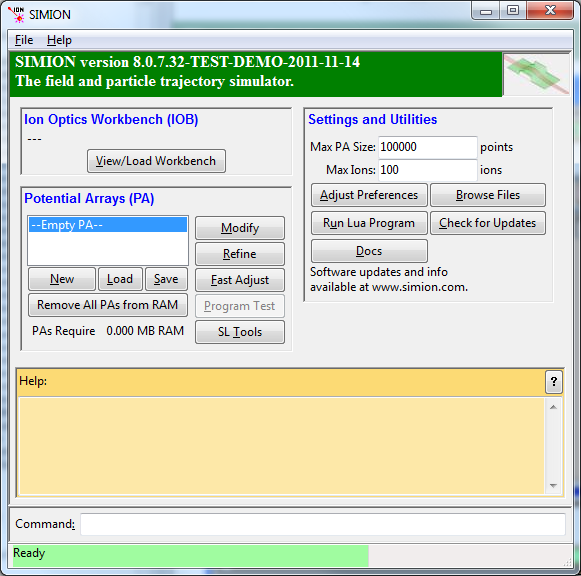Click the SIMION logo image in banner
Image resolution: width=581 pixels, height=576 pixels.
click(x=535, y=74)
